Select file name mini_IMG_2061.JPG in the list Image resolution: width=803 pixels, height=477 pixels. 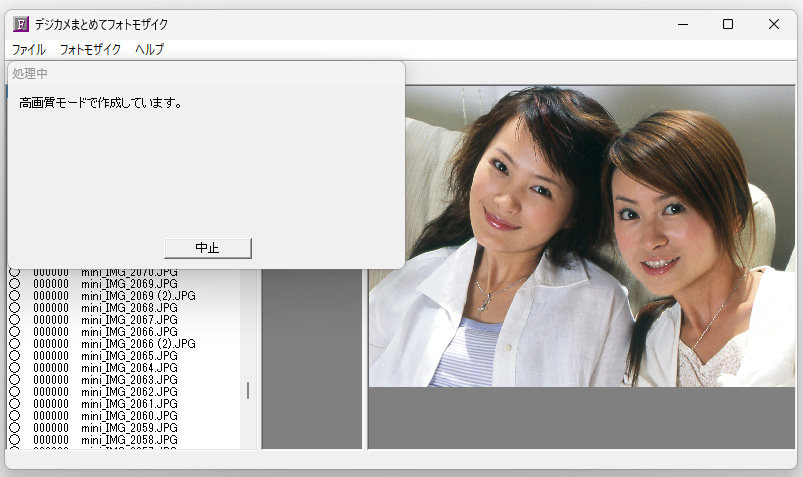click(x=129, y=404)
